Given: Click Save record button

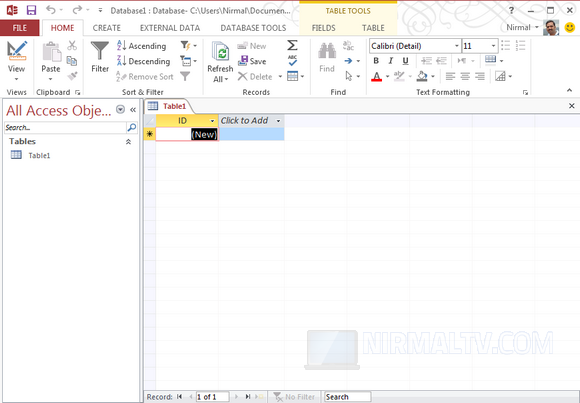Looking at the screenshot, I should (252, 61).
